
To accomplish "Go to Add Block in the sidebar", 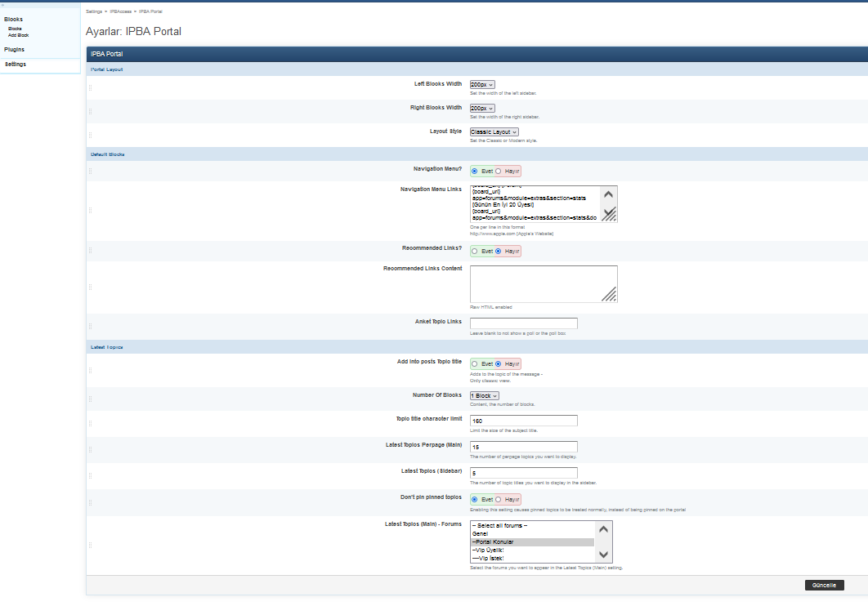I will [x=18, y=35].
